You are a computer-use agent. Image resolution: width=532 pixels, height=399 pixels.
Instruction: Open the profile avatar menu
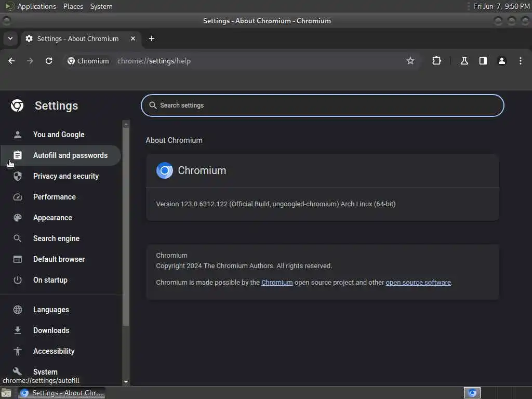(x=502, y=61)
